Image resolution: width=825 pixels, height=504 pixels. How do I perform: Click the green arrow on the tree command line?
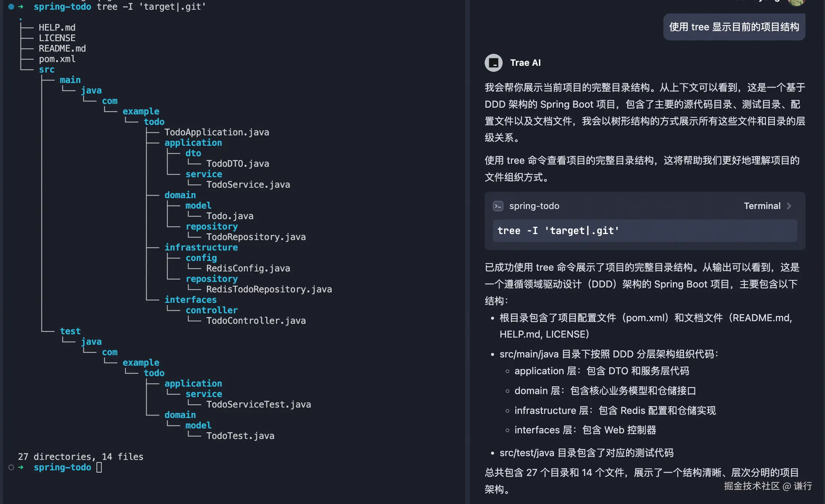click(x=21, y=6)
